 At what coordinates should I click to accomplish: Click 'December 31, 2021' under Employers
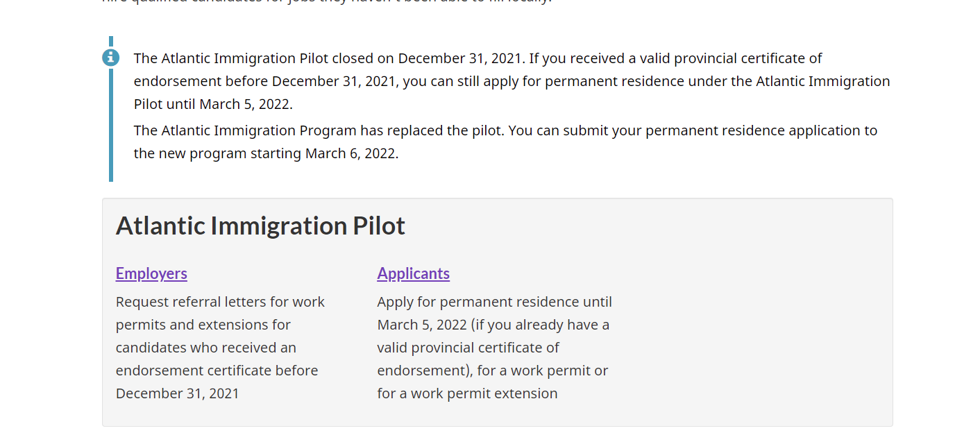tap(177, 393)
